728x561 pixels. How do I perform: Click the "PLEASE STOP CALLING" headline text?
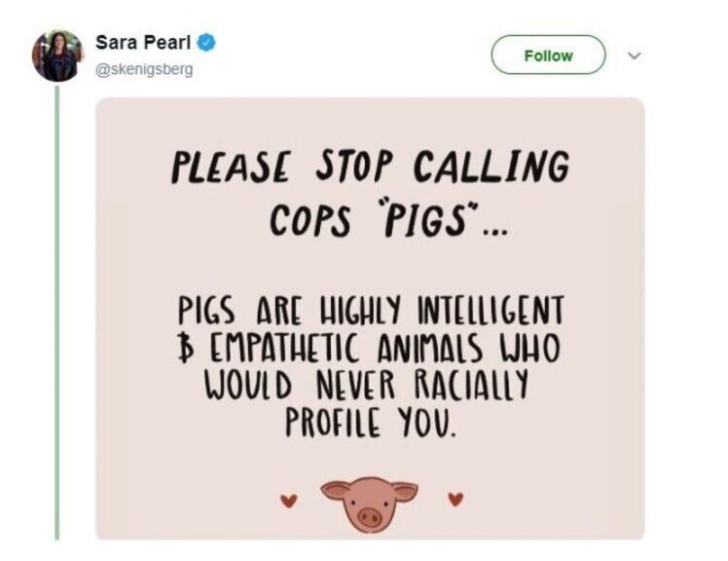point(370,167)
